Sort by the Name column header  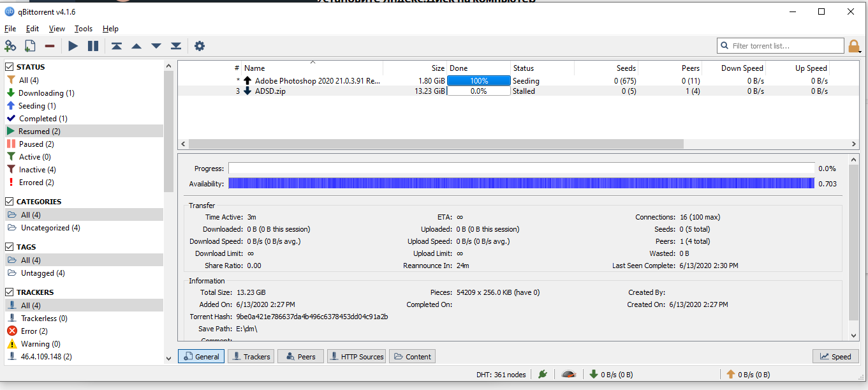[313, 68]
